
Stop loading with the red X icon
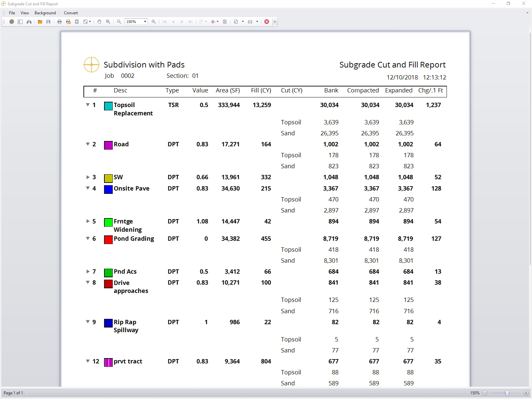pyautogui.click(x=267, y=22)
